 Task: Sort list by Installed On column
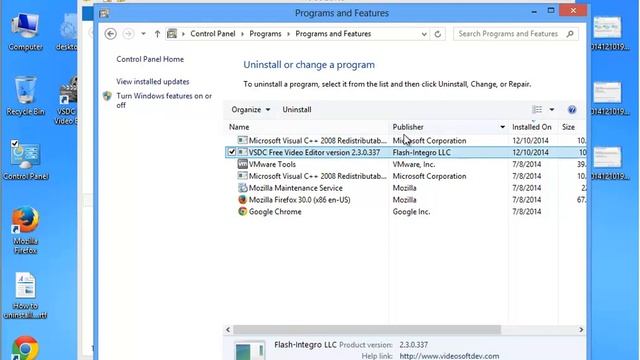pos(532,127)
